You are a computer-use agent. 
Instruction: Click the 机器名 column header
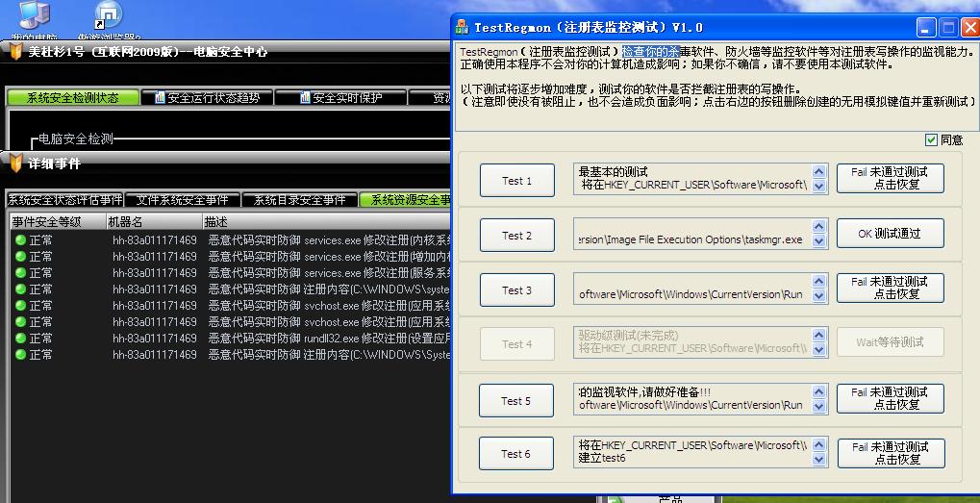(x=125, y=222)
